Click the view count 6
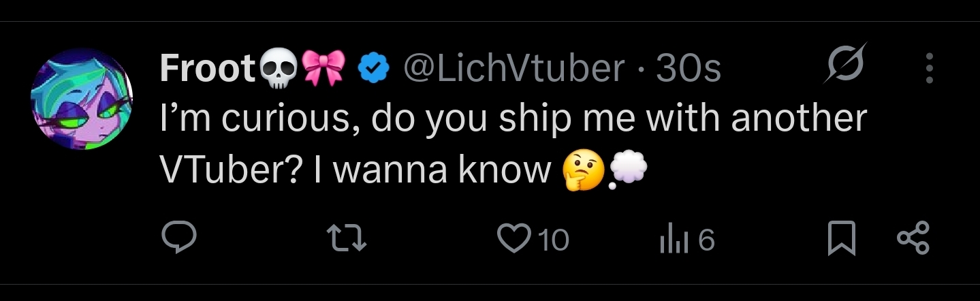The height and width of the screenshot is (301, 980). (706, 240)
